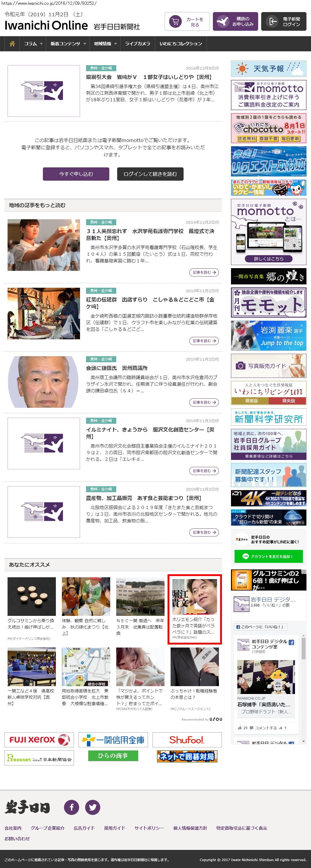311x868 pixels.
Task: Click the 県央版 red tab
Action: (288, 401)
